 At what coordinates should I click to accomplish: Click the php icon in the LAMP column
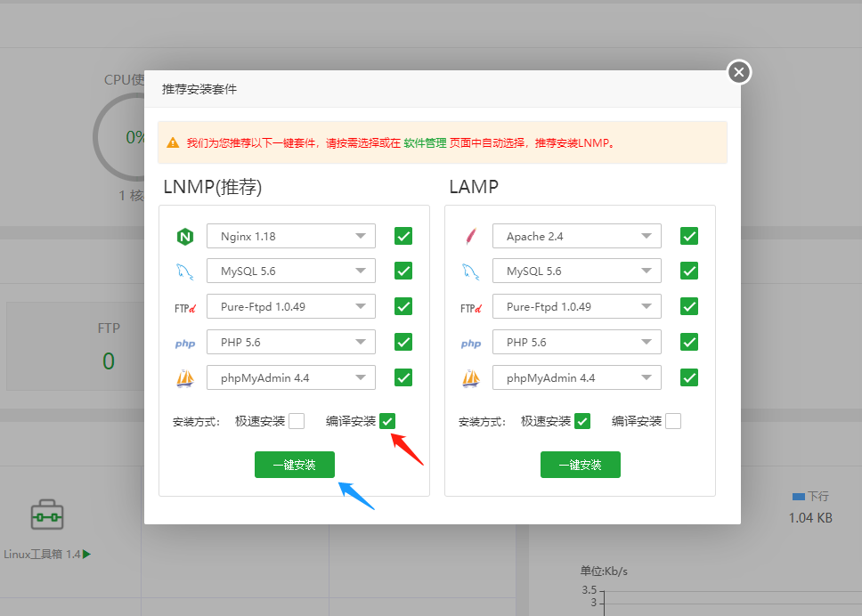coord(471,344)
